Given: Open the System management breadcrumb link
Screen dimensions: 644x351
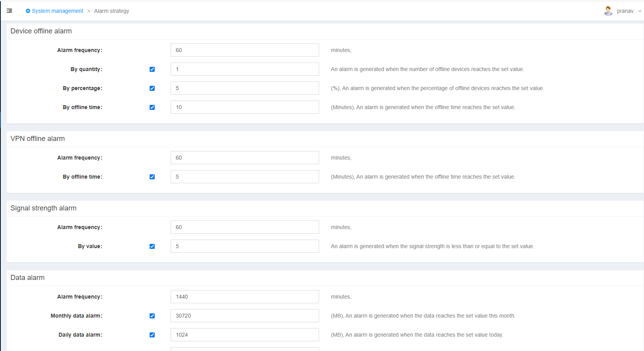Looking at the screenshot, I should tap(57, 11).
